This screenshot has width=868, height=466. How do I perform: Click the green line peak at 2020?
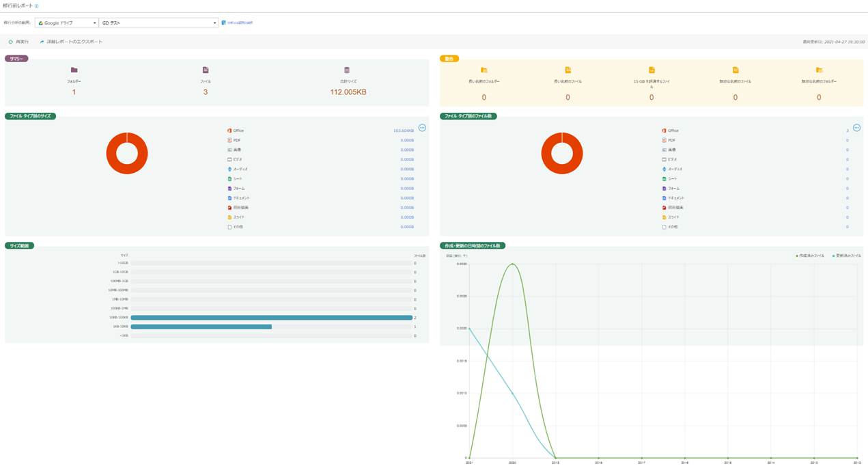coord(512,264)
